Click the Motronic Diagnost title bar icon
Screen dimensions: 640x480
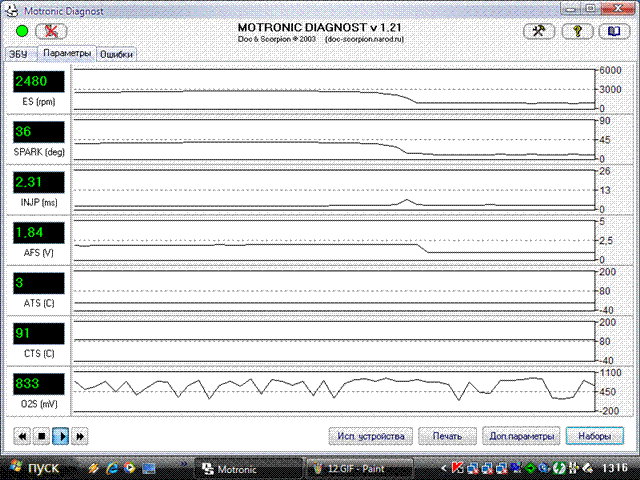(13, 11)
